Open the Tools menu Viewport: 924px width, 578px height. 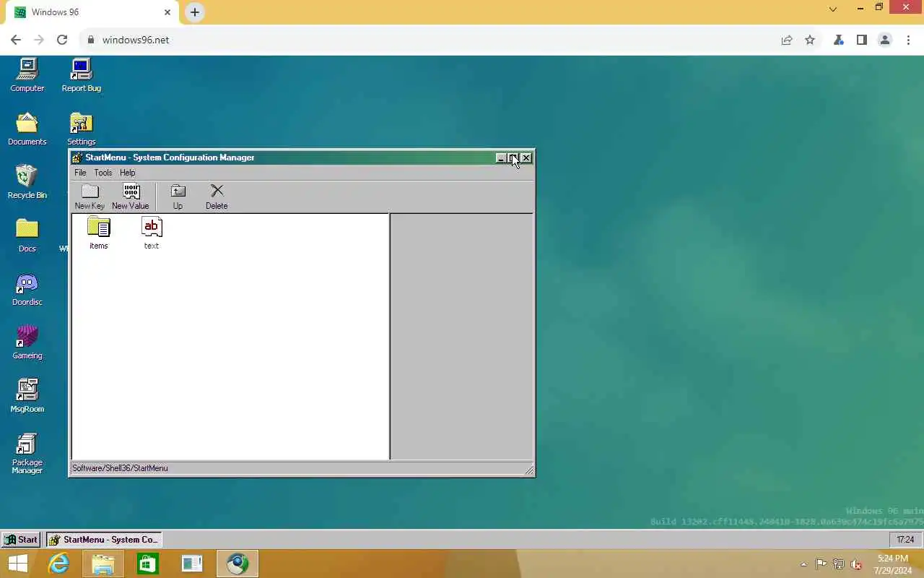tap(103, 173)
